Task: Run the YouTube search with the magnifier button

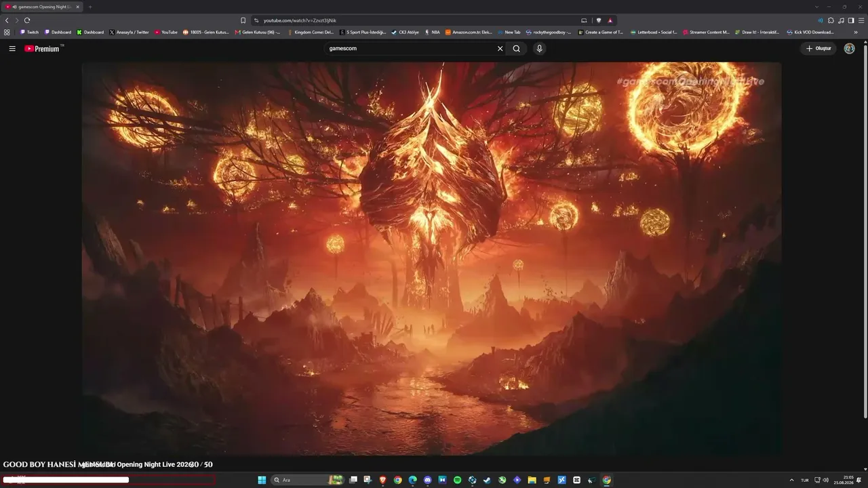Action: [517, 49]
